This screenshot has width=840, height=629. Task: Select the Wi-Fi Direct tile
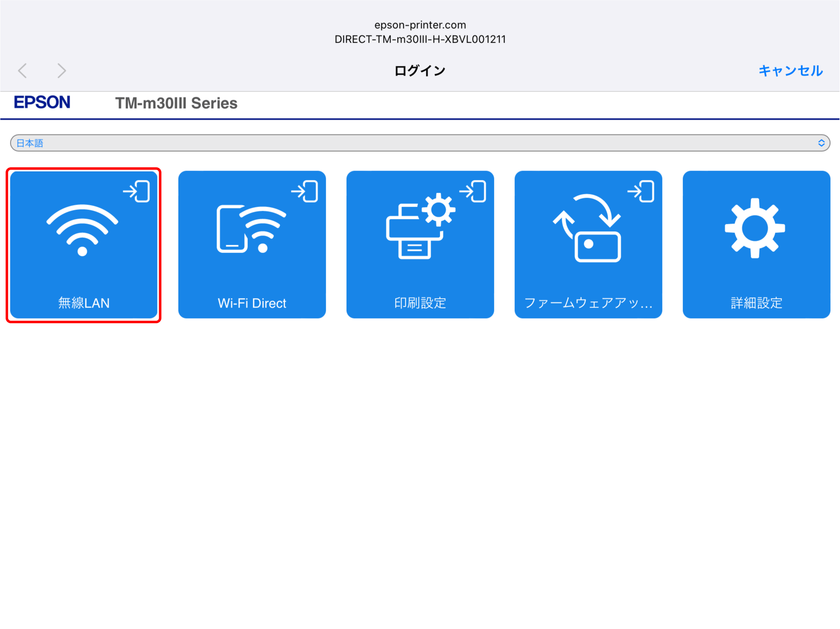coord(252,245)
